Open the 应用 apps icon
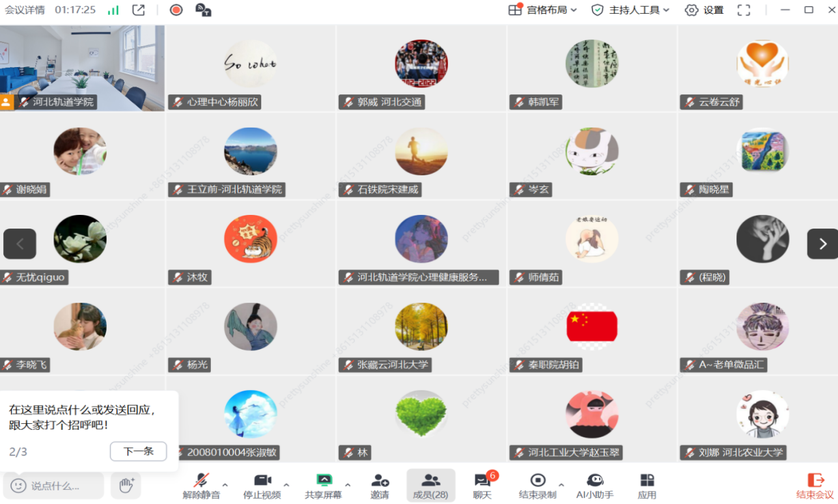Image resolution: width=838 pixels, height=504 pixels. coord(647,486)
